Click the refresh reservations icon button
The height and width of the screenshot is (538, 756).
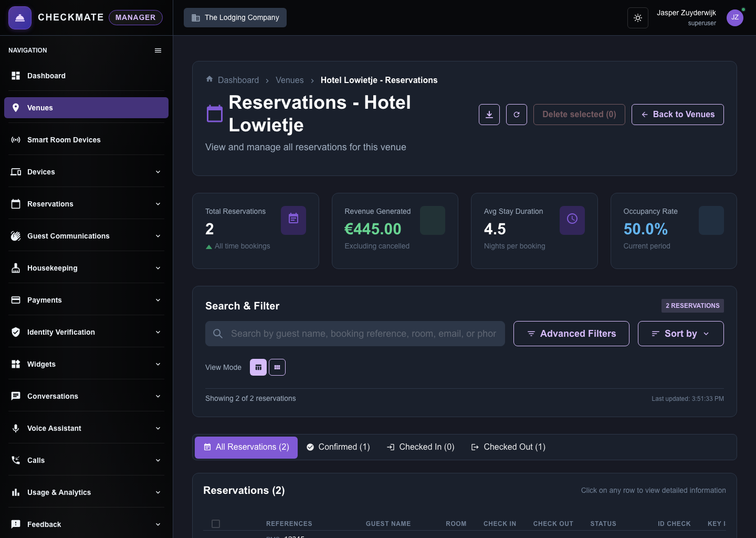click(x=517, y=115)
